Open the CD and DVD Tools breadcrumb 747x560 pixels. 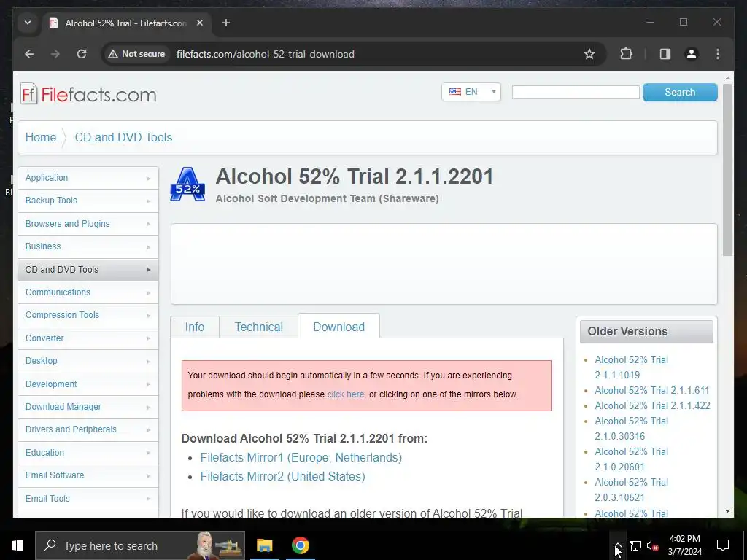(x=123, y=137)
